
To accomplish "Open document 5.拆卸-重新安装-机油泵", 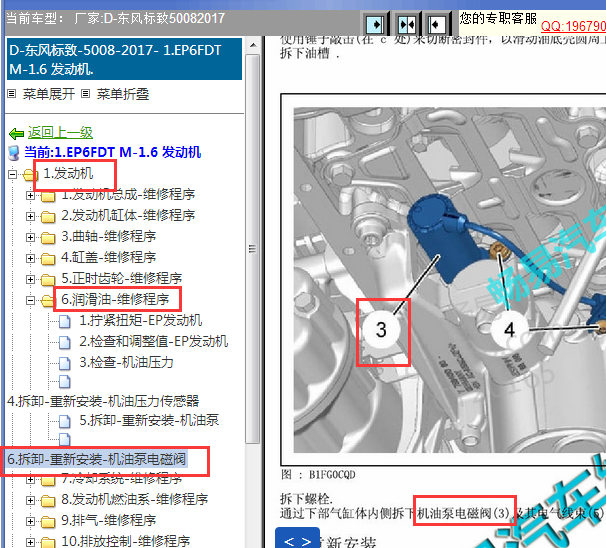I will tap(149, 420).
